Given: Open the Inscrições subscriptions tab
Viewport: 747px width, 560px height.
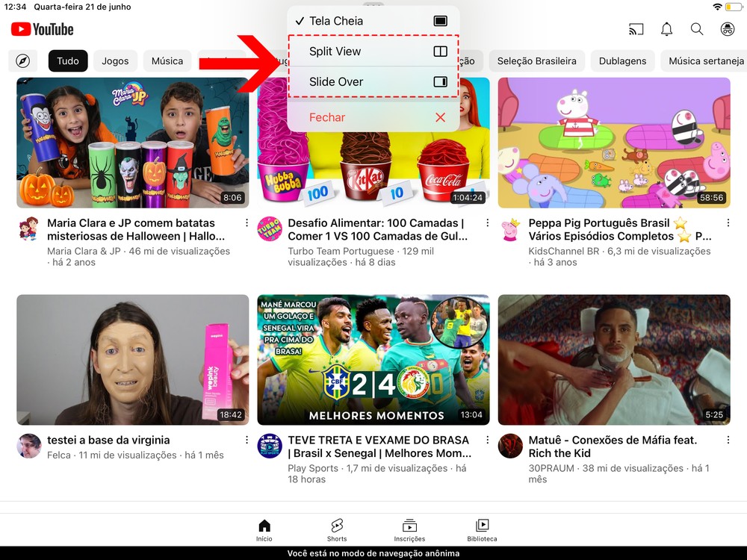Looking at the screenshot, I should pyautogui.click(x=409, y=529).
